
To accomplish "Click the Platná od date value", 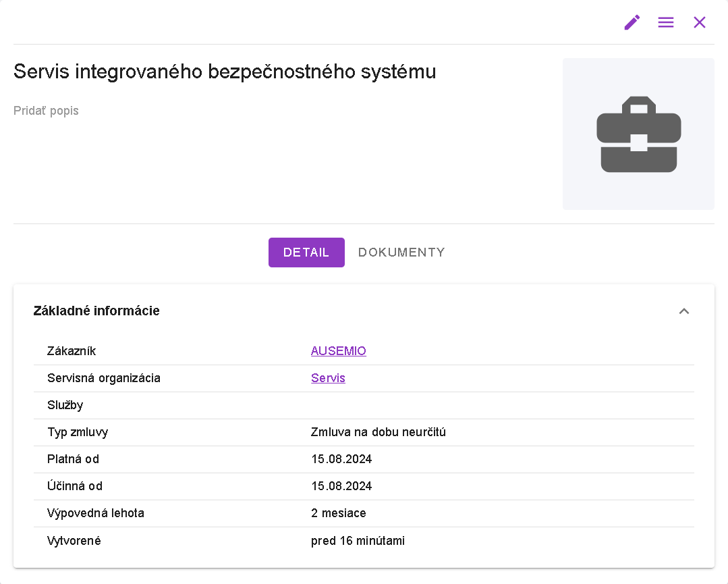I will [341, 459].
